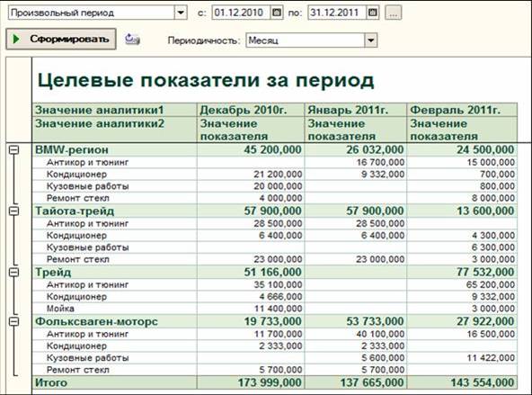Collapse the Фольксваген-моторс group
The image size is (532, 395).
point(14,321)
